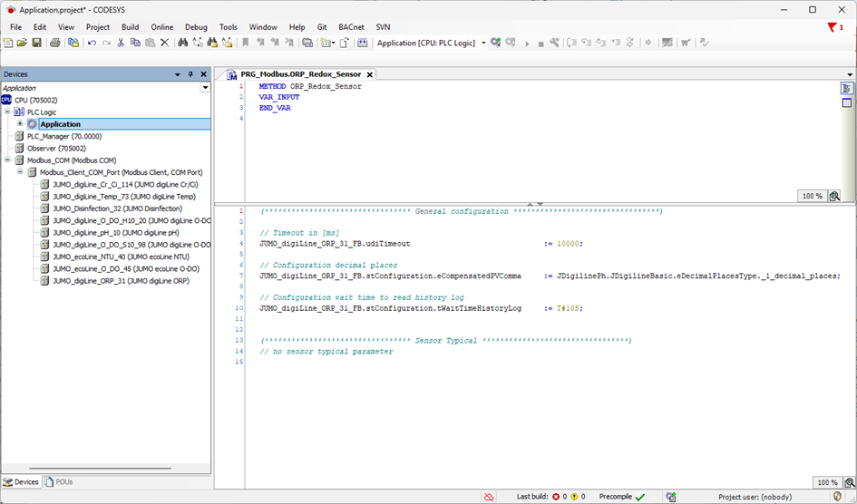The image size is (857, 504).
Task: Login to the PLC with the gear icon
Action: (496, 43)
